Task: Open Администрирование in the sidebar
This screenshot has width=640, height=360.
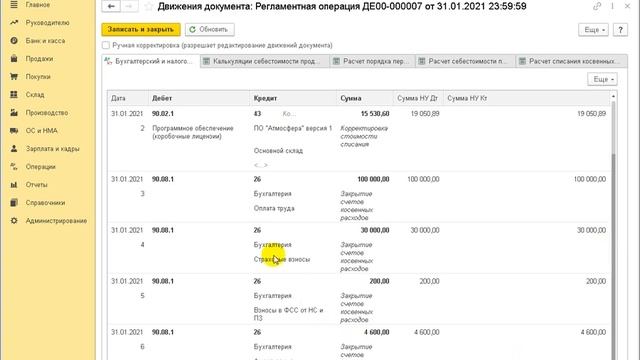Action: click(56, 221)
